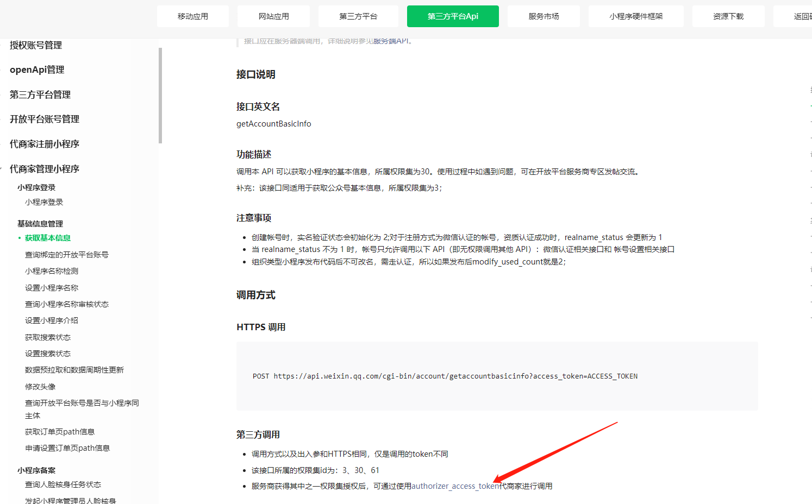
Task: Open 小程序登录 group heading
Action: click(36, 187)
